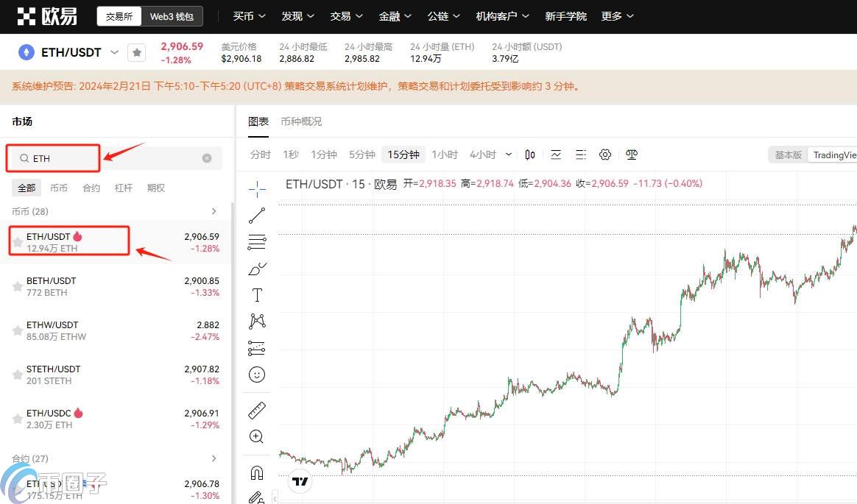Switch to Web3钱包 mode

pyautogui.click(x=172, y=15)
